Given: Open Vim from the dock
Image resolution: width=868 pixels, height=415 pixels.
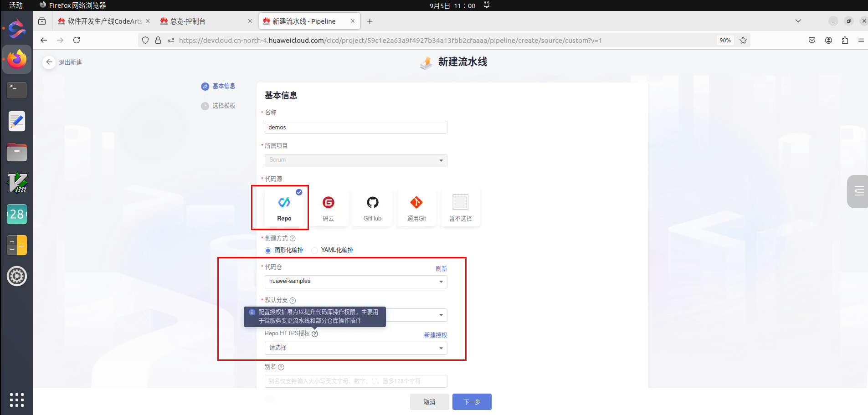Looking at the screenshot, I should 17,183.
